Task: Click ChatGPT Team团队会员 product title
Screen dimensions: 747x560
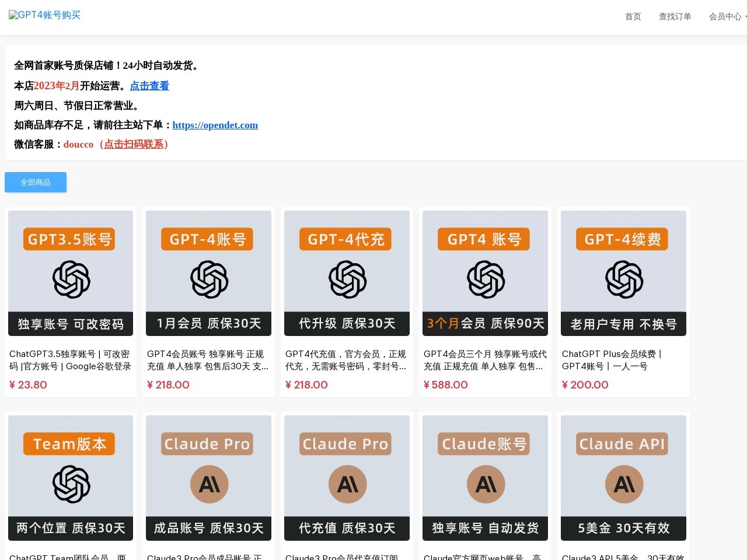Action: click(68, 556)
